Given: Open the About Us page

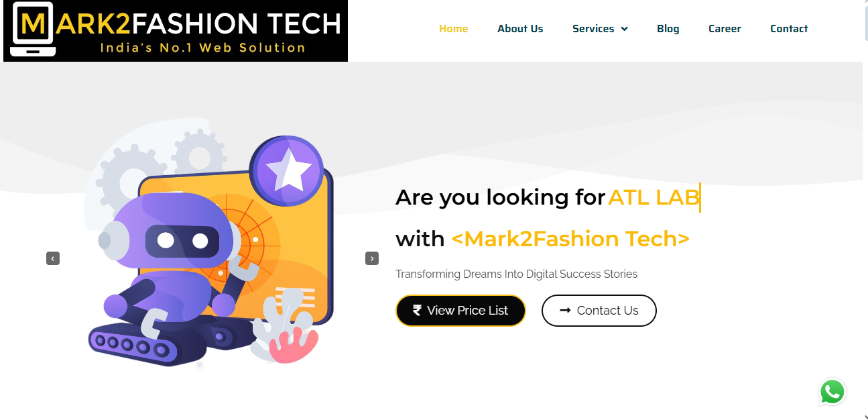Looking at the screenshot, I should point(520,29).
